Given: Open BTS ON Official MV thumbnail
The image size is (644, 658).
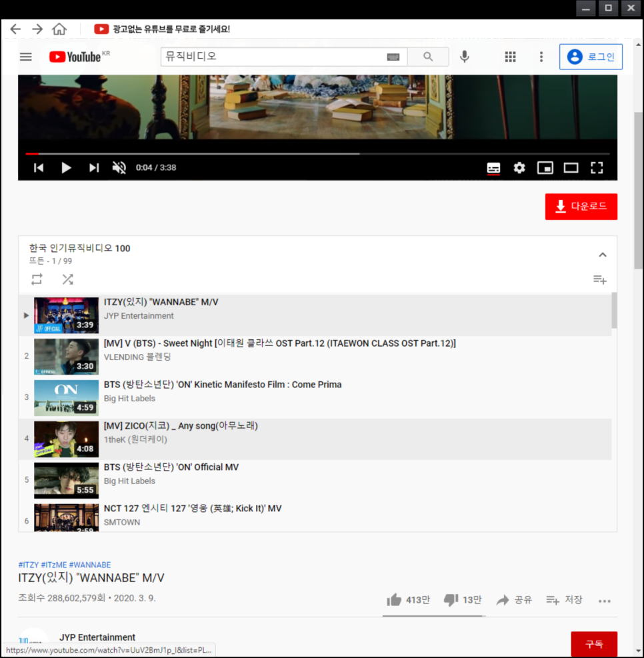Looking at the screenshot, I should (66, 480).
